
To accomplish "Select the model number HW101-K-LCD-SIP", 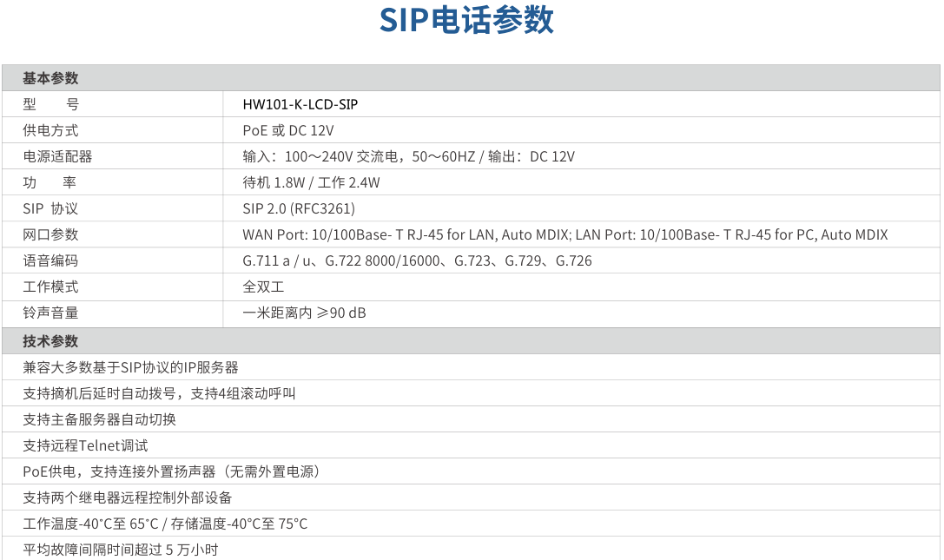I will (x=300, y=104).
